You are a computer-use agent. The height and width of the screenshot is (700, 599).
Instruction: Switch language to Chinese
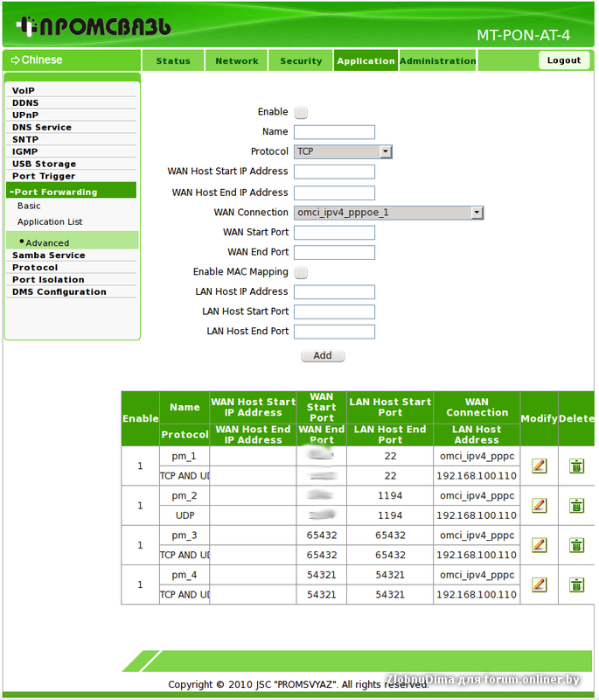[x=37, y=59]
